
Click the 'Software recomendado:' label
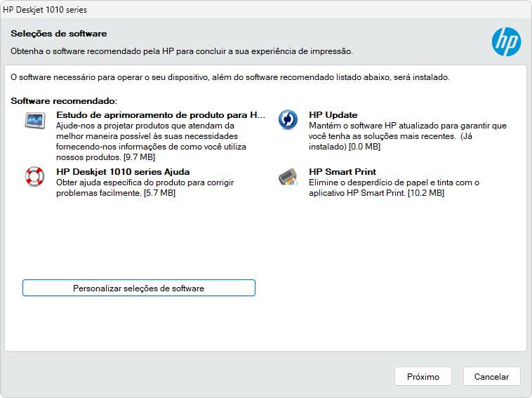point(64,102)
